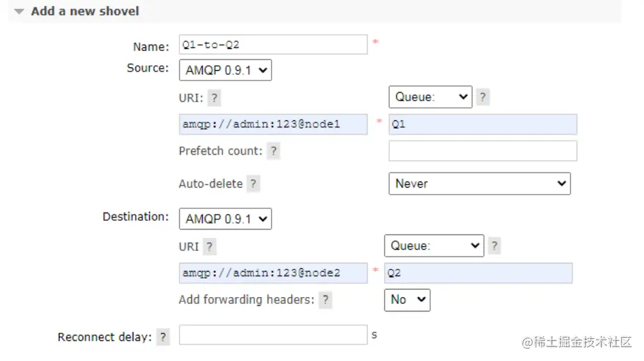Show Reconnect delay help tooltip
The width and height of the screenshot is (644, 361).
click(x=163, y=337)
